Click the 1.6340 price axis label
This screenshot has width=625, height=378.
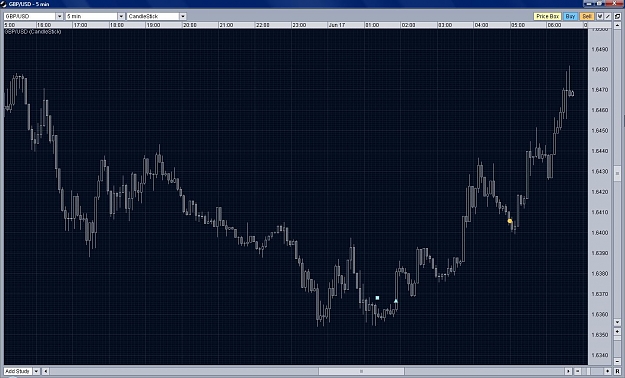tap(600, 355)
